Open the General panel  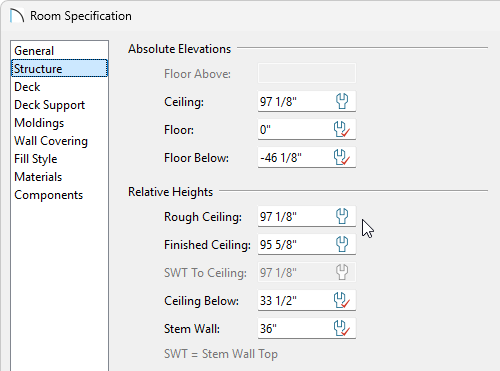tap(59, 51)
